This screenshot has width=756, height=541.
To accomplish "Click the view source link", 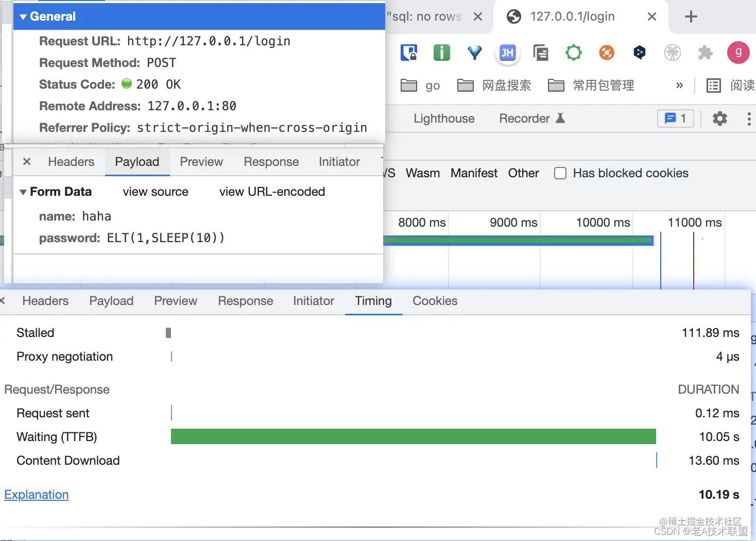I will pos(156,192).
